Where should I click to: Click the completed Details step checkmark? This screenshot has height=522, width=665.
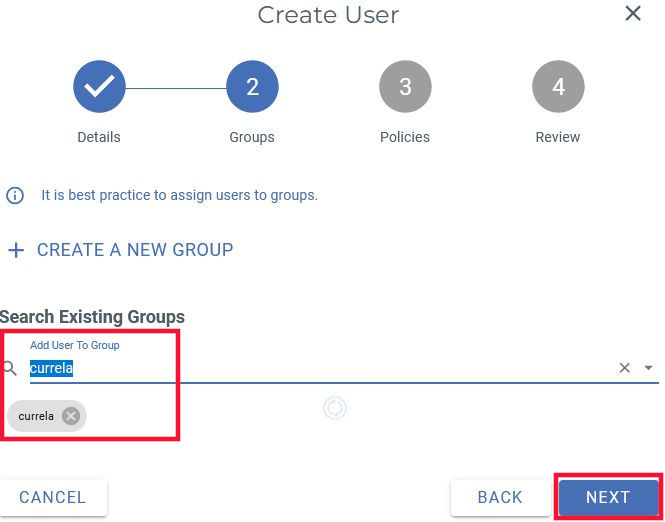(99, 87)
